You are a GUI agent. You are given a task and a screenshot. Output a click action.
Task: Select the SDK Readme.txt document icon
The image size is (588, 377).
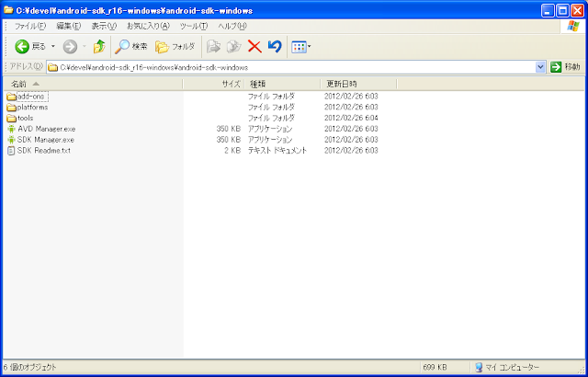pyautogui.click(x=11, y=151)
